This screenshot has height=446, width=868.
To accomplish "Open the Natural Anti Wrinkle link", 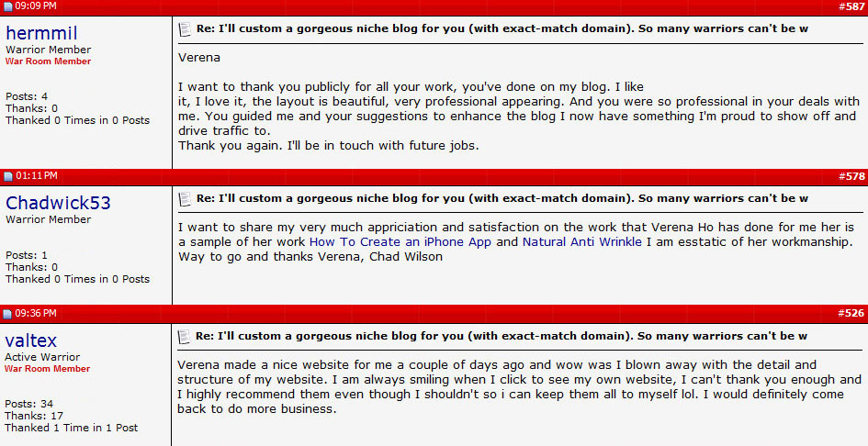I will pos(581,242).
